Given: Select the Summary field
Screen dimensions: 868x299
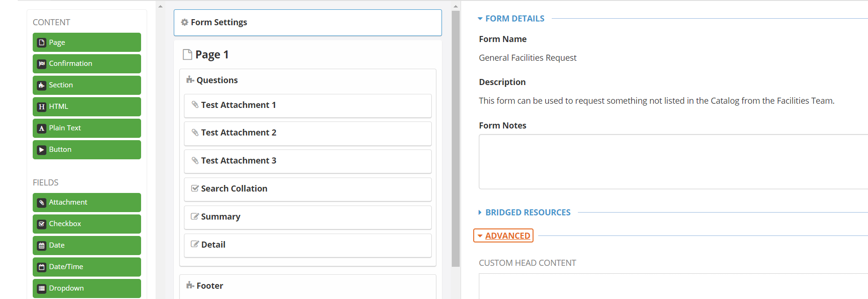Looking at the screenshot, I should tap(308, 218).
